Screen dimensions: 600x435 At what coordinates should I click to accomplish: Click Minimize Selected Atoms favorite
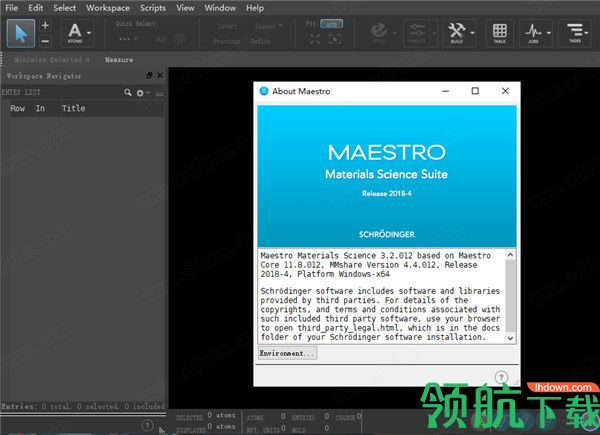[x=52, y=60]
